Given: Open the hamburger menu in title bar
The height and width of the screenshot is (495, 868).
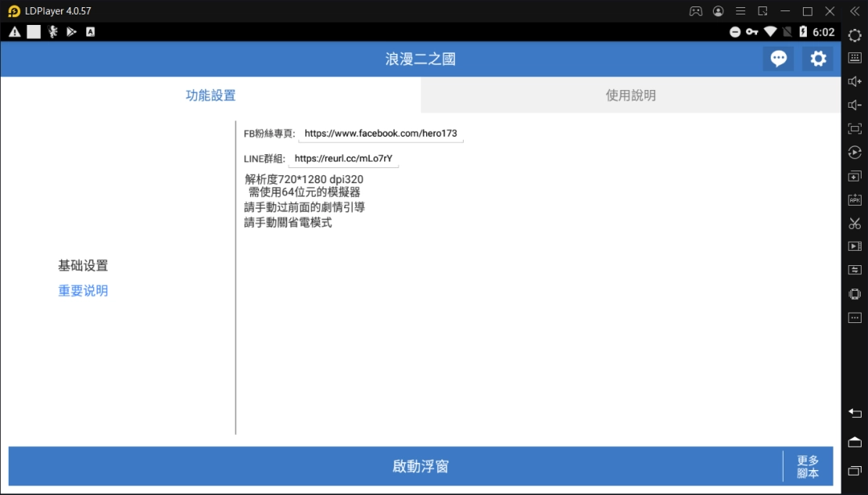Looking at the screenshot, I should point(741,11).
